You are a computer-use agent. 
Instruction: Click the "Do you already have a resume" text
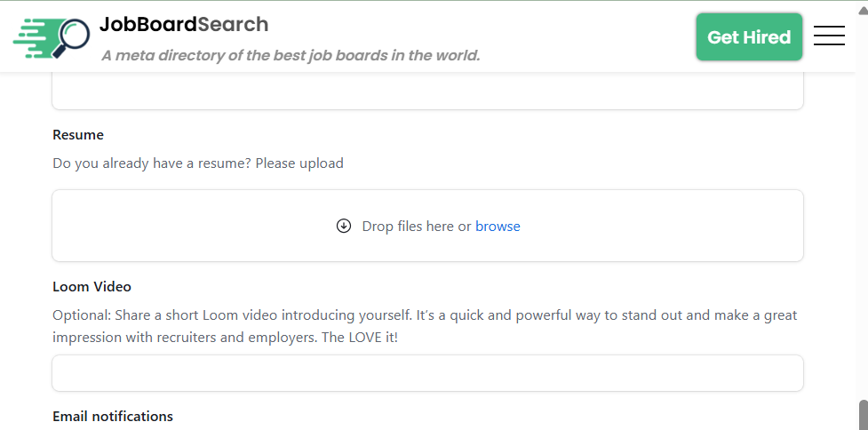[198, 163]
